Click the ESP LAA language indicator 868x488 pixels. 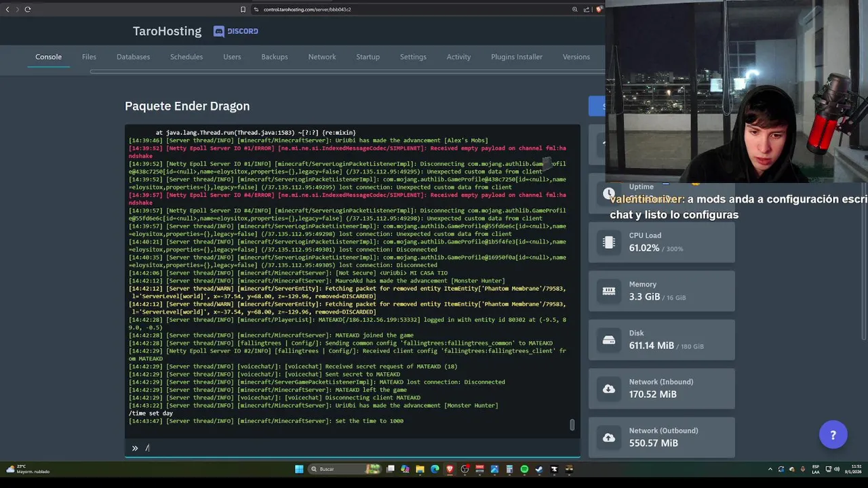[816, 469]
